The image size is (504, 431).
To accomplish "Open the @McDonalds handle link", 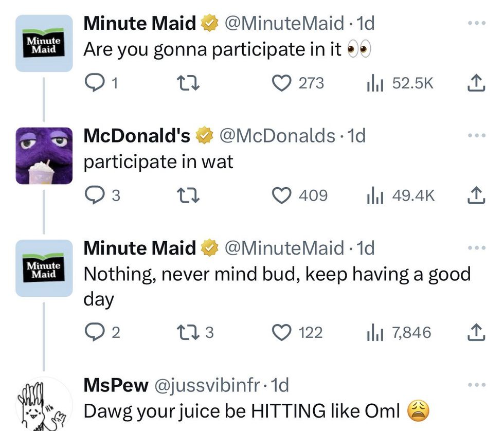I will pos(278,136).
